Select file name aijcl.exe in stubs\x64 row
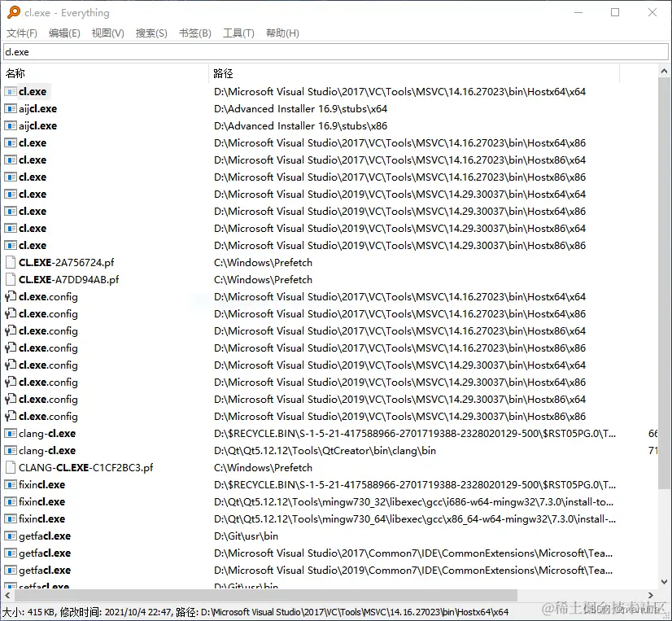This screenshot has height=621, width=672. (37, 109)
